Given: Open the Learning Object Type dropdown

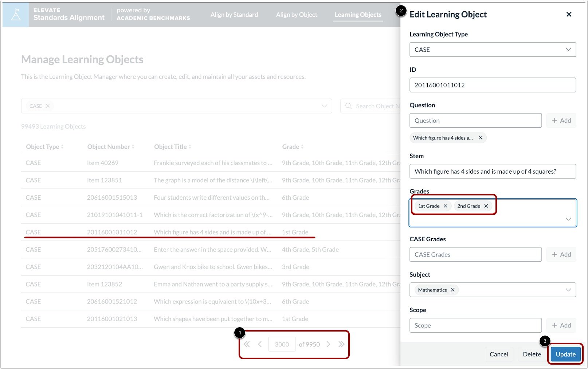Looking at the screenshot, I should (568, 49).
